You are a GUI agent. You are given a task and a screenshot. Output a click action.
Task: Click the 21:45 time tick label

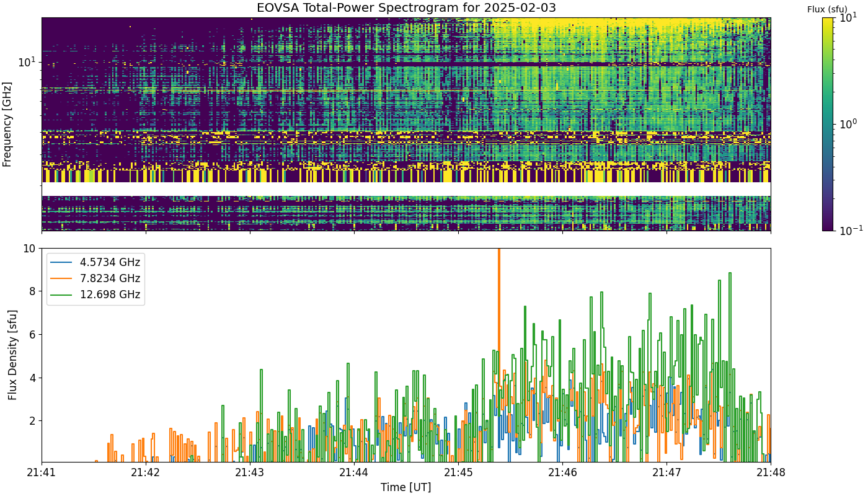[458, 472]
